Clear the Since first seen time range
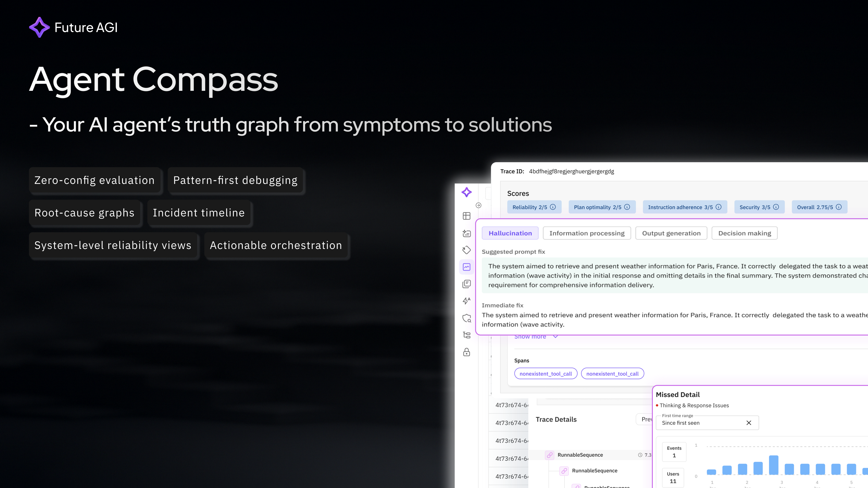The image size is (868, 488). click(x=749, y=423)
